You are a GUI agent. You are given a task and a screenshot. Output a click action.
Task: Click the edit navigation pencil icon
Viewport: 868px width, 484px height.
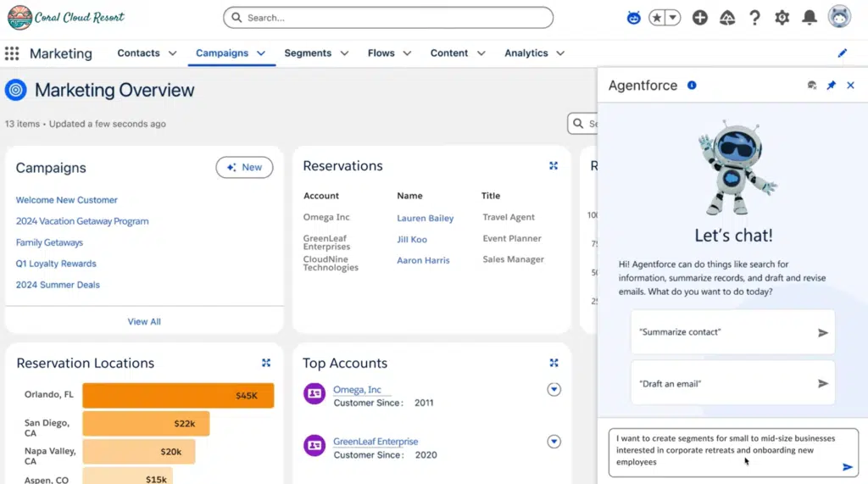click(842, 53)
